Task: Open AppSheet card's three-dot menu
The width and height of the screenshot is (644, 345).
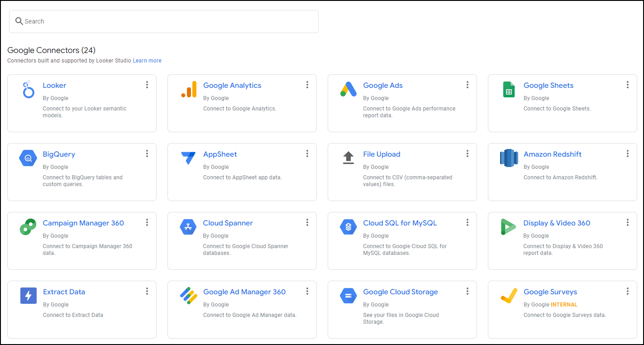Action: (307, 153)
